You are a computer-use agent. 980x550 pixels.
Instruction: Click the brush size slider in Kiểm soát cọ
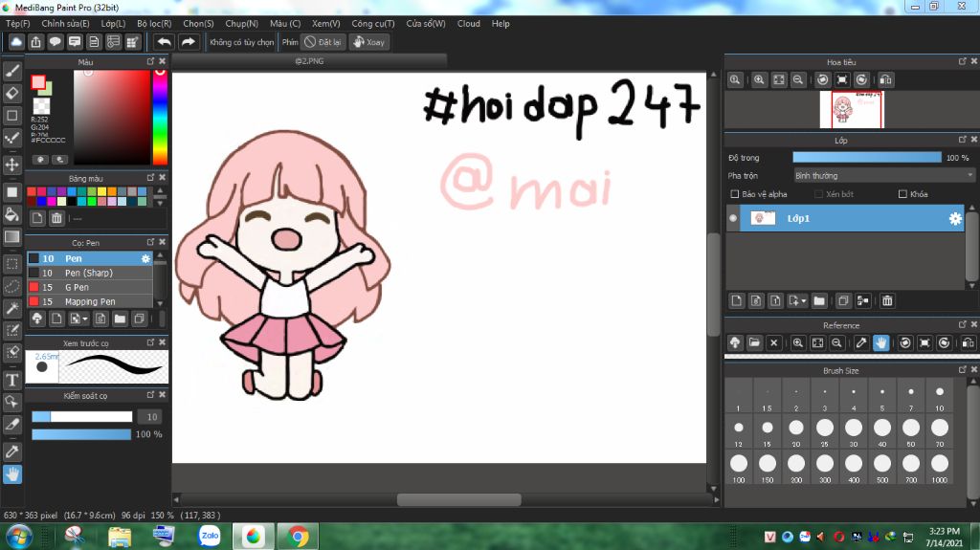(82, 416)
